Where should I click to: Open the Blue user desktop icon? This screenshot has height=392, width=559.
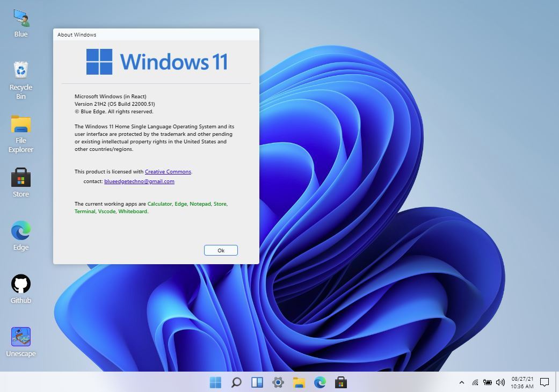[21, 23]
